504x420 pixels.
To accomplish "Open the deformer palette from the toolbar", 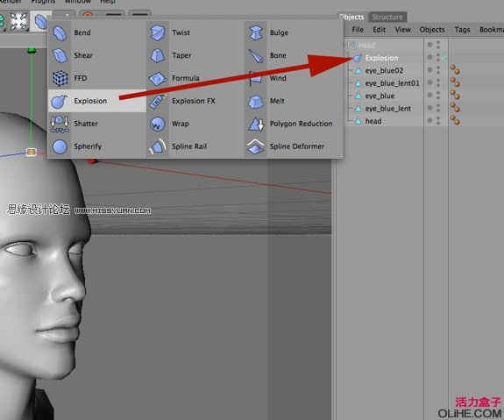I will point(41,22).
